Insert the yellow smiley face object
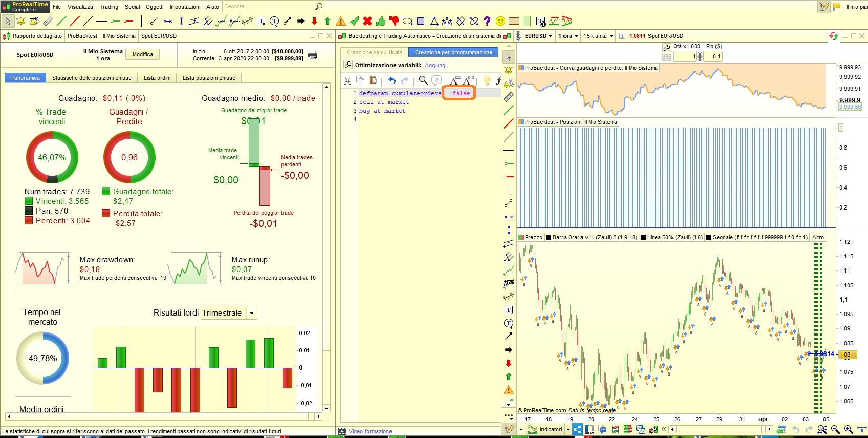Screen dimensions: 868x438 tap(501, 21)
